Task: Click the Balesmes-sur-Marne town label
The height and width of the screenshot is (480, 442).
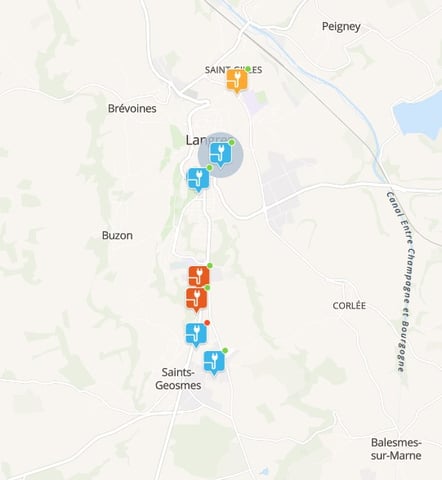Action: click(396, 449)
